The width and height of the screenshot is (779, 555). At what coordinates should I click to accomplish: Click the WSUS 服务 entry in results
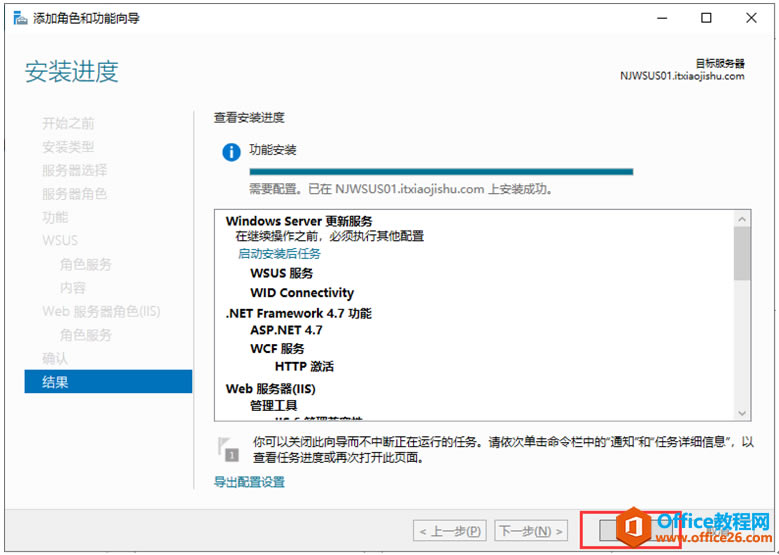pyautogui.click(x=282, y=273)
